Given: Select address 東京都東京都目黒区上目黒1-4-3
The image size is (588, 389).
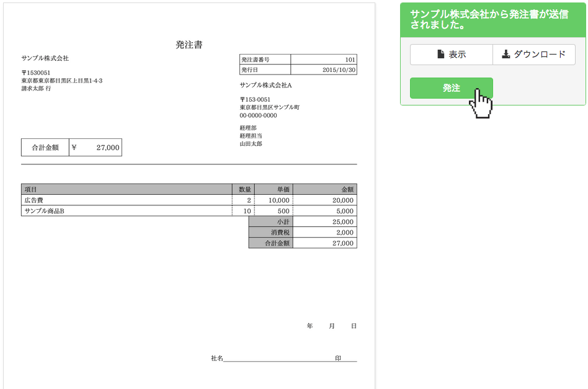Looking at the screenshot, I should point(62,81).
